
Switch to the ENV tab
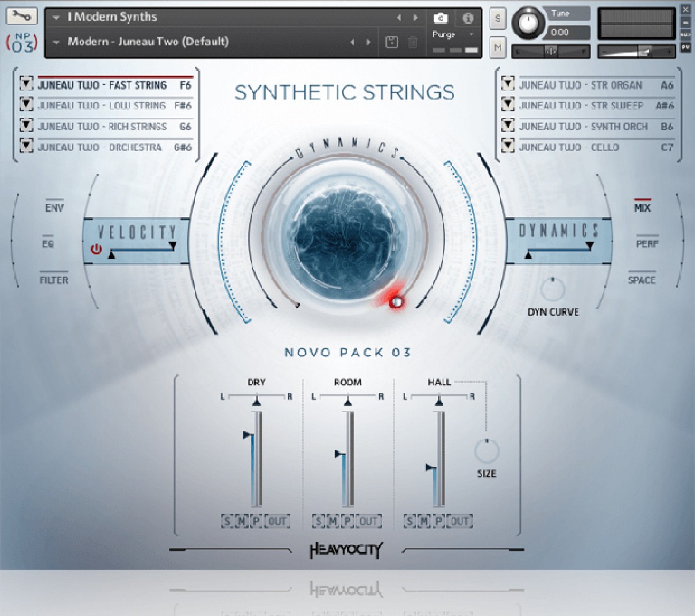pos(54,207)
